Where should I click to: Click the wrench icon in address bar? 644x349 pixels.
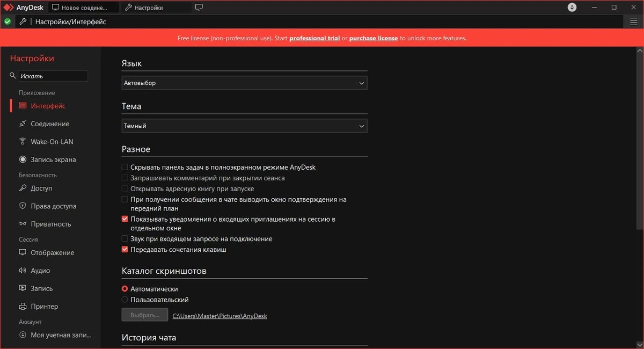coord(23,21)
